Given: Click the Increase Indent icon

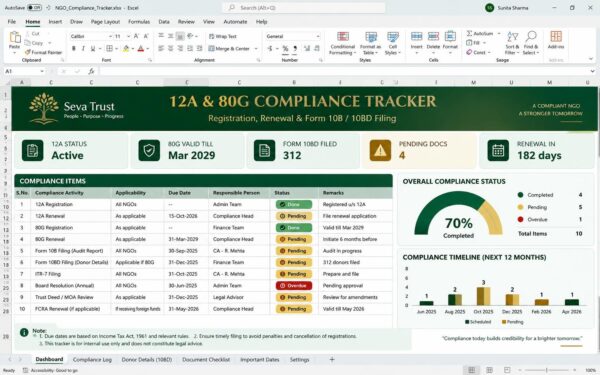Looking at the screenshot, I should coord(199,49).
